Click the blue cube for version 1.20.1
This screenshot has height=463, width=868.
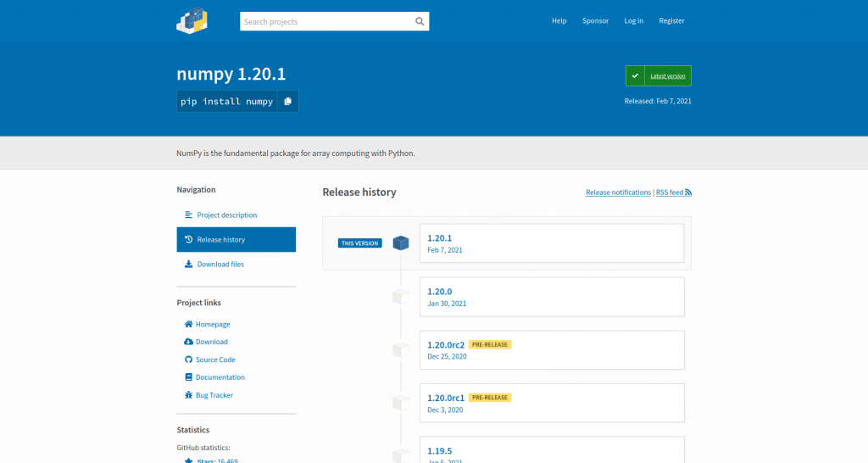tap(401, 243)
